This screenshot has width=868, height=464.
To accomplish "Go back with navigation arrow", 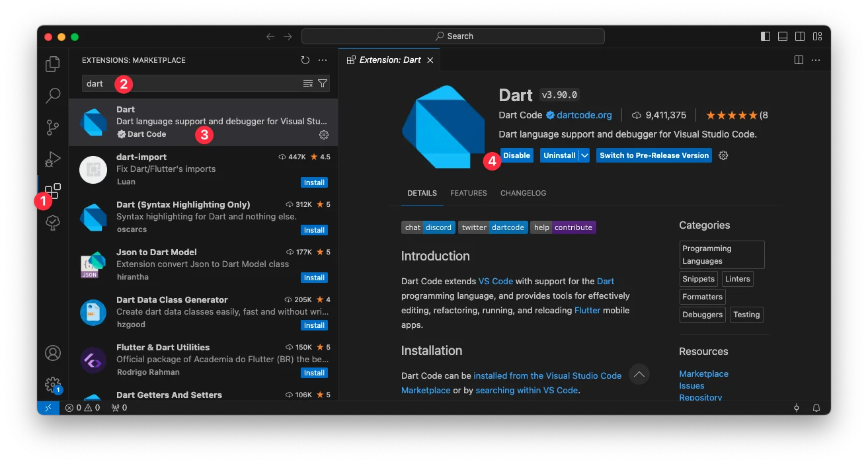I will click(x=270, y=36).
